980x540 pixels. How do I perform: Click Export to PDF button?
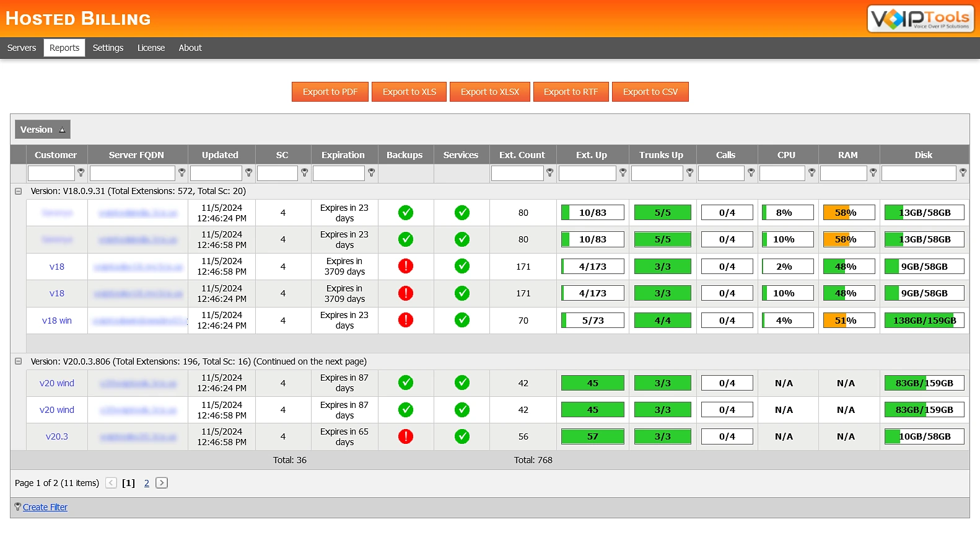(x=330, y=92)
